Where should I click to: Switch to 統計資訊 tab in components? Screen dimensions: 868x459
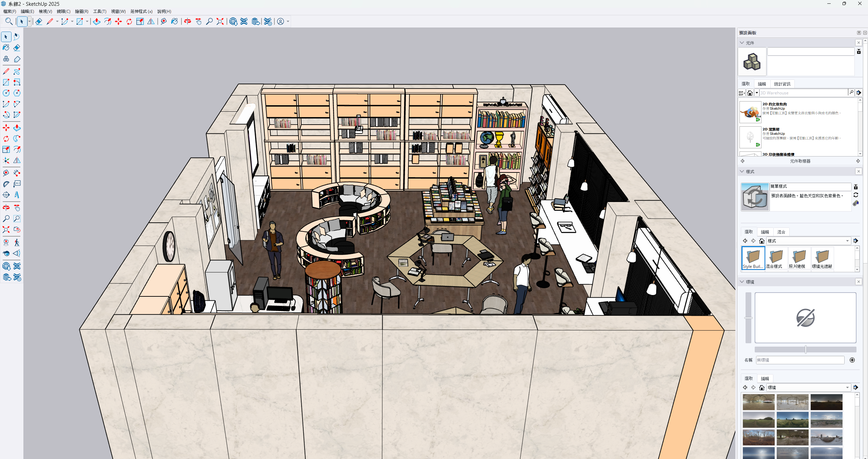click(782, 84)
